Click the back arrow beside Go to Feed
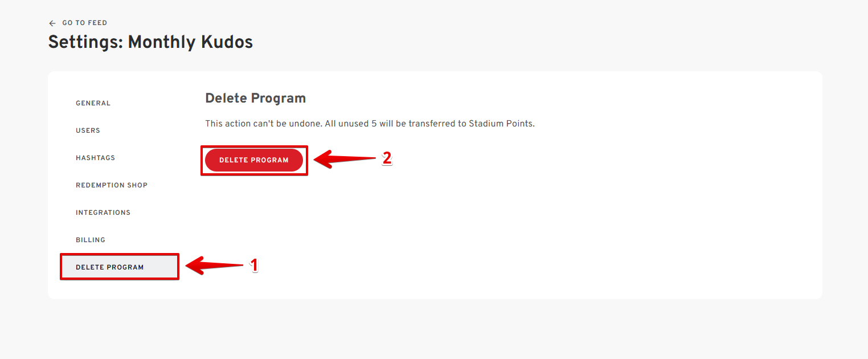Screen dimensions: 868x359 point(52,23)
